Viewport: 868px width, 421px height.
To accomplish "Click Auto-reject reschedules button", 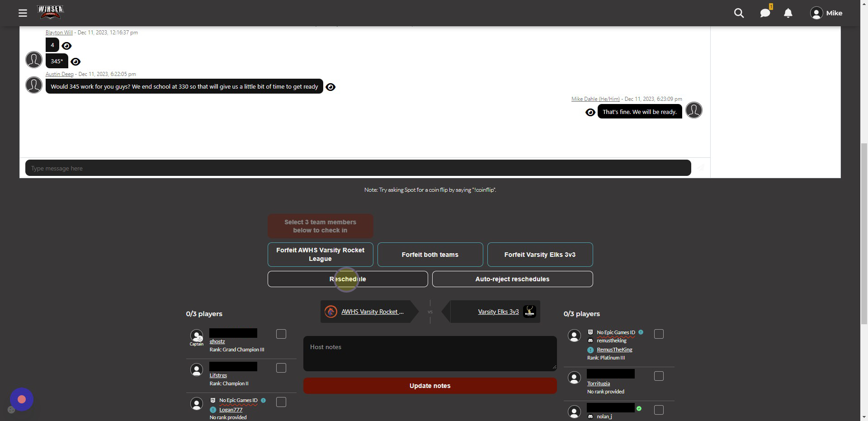I will tap(512, 279).
